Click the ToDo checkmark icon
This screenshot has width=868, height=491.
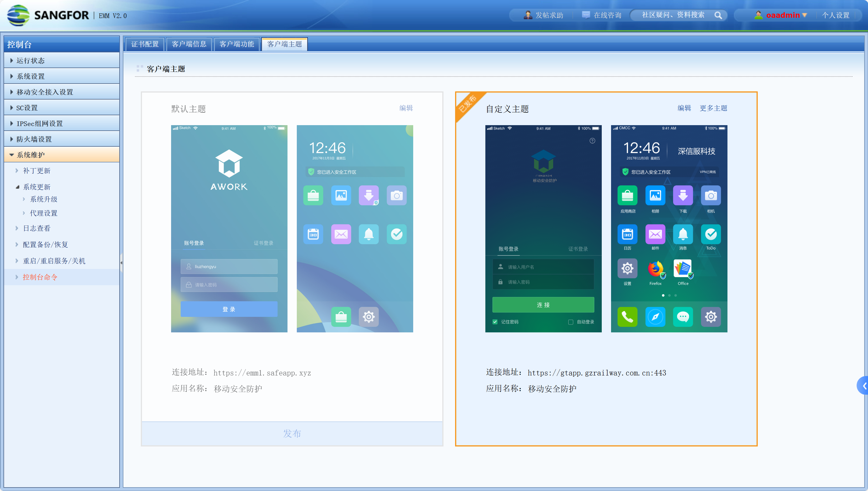point(711,234)
